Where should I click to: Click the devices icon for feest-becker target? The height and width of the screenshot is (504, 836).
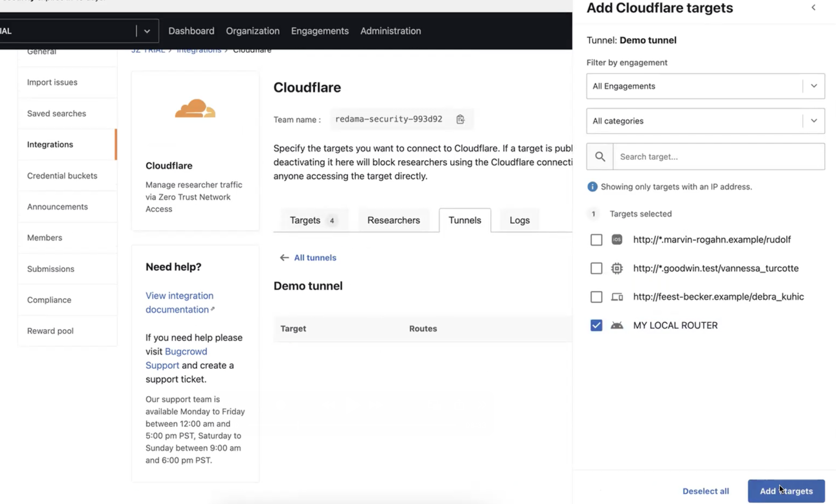point(617,297)
